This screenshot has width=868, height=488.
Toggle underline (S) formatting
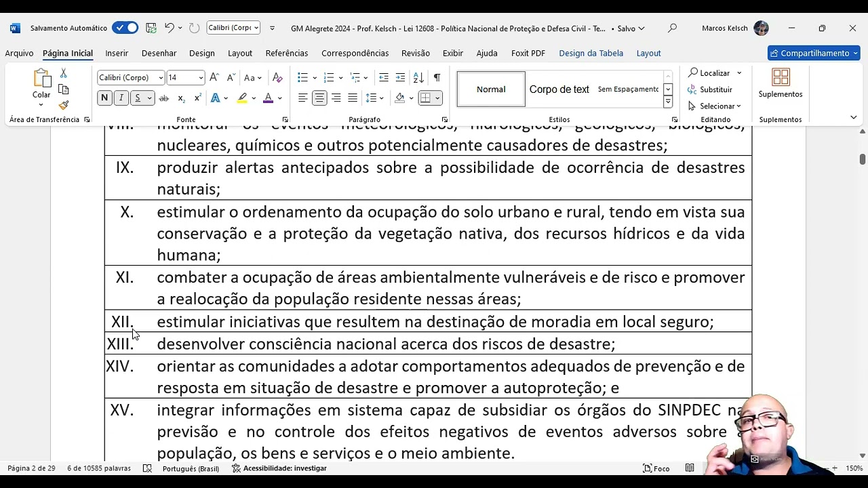click(138, 98)
